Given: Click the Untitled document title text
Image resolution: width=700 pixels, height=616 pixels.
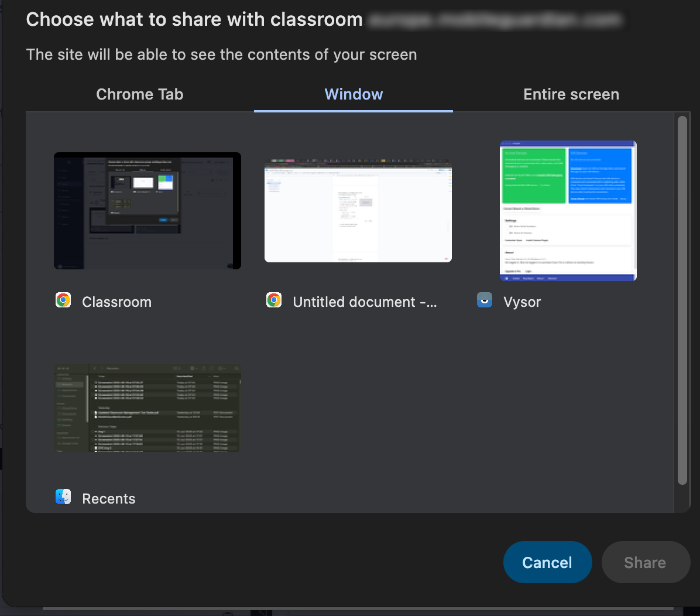Looking at the screenshot, I should tap(365, 302).
